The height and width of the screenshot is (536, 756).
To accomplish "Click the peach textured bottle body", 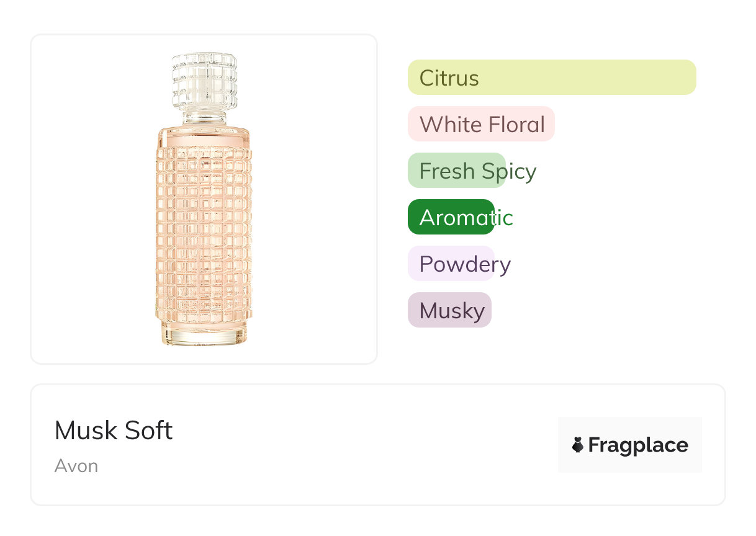I will pos(204,230).
